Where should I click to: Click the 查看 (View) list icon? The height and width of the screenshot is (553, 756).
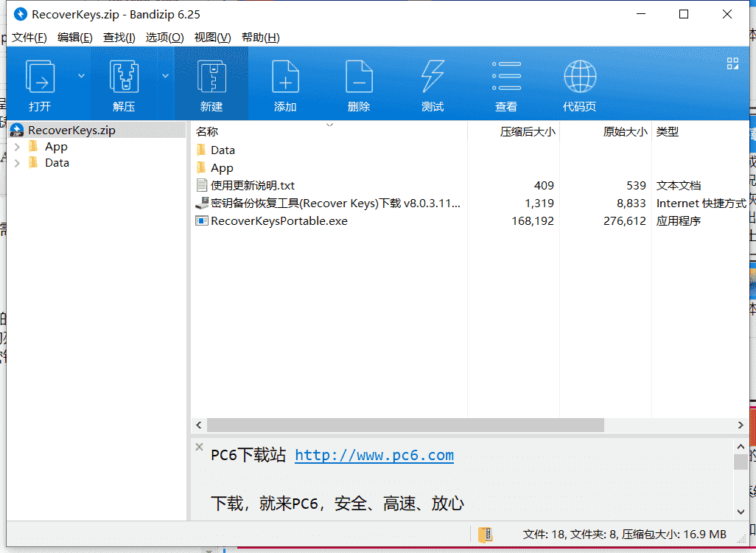coord(506,76)
